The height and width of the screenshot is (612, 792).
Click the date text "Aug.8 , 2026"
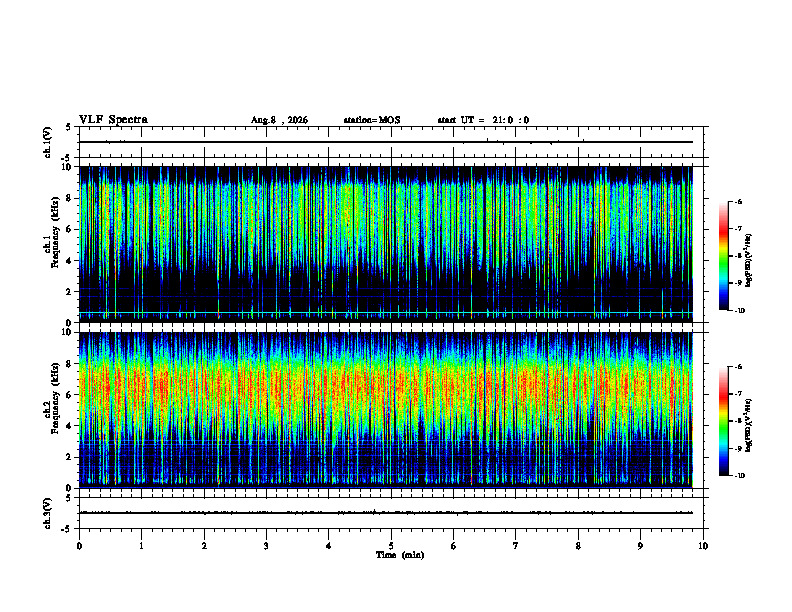(x=279, y=120)
